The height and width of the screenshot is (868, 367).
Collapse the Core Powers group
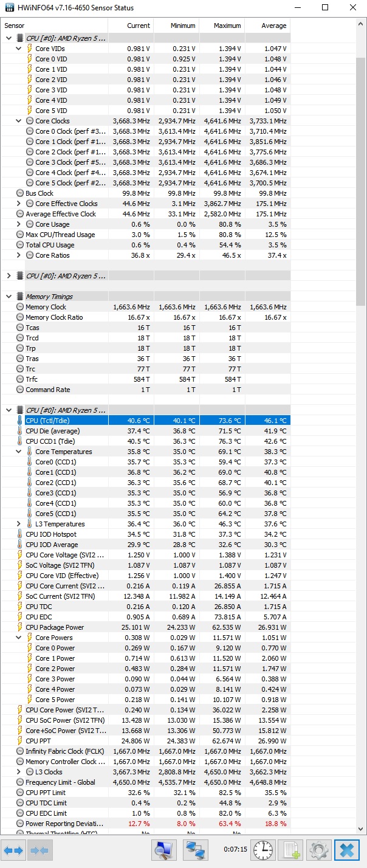pyautogui.click(x=19, y=638)
